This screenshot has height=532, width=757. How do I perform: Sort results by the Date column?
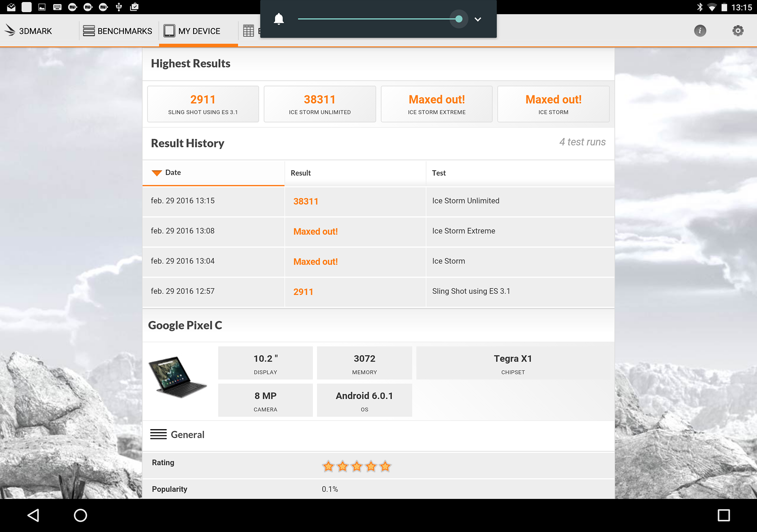click(213, 173)
